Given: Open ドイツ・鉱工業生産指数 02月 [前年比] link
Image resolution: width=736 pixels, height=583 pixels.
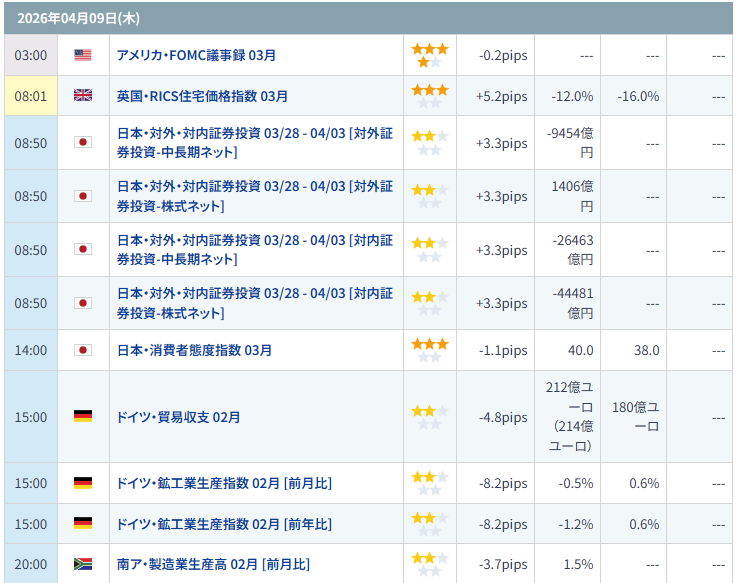Looking at the screenshot, I should coord(224,524).
